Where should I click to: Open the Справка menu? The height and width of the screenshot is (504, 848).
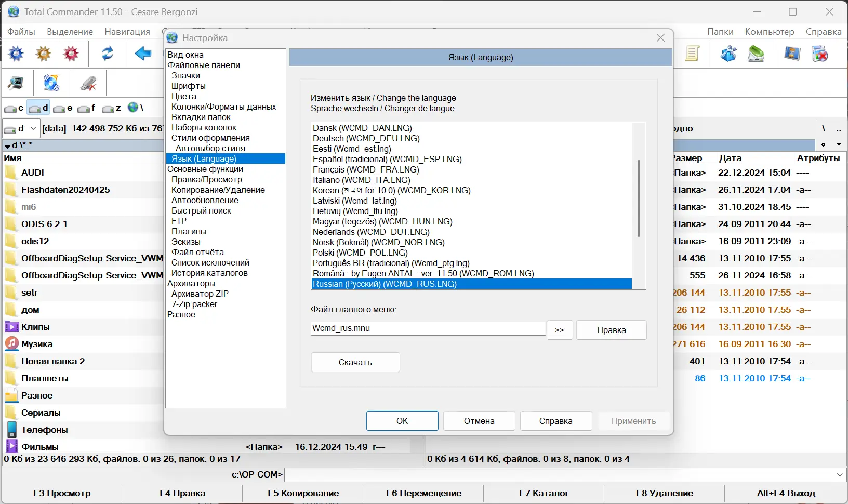tap(824, 31)
